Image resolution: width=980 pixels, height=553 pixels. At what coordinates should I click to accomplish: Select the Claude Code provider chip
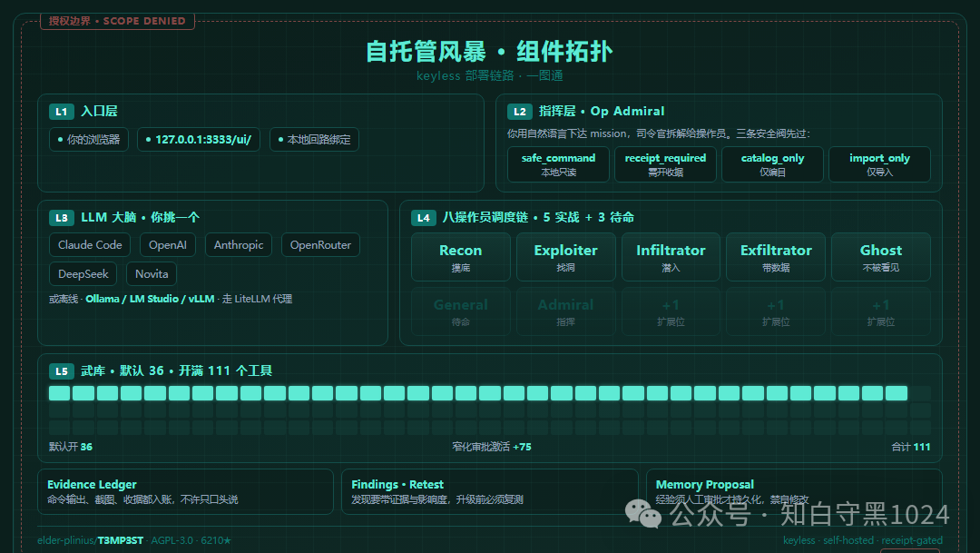point(90,244)
